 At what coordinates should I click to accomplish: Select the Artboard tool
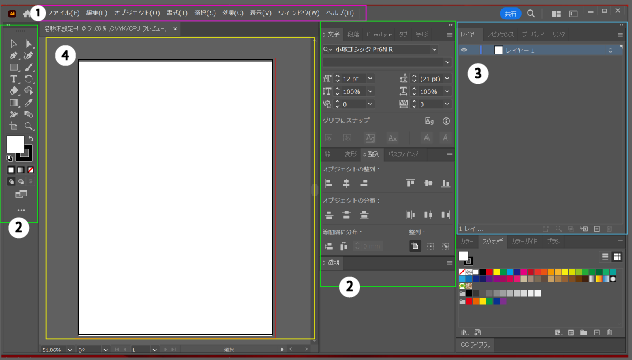[x=13, y=126]
